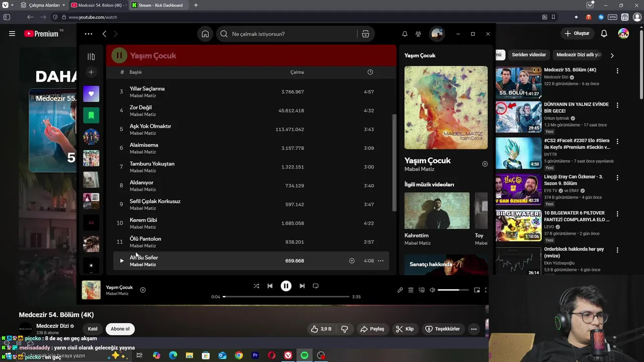Open Kahrettim music video thumbnail
Image resolution: width=644 pixels, height=362 pixels.
[437, 211]
